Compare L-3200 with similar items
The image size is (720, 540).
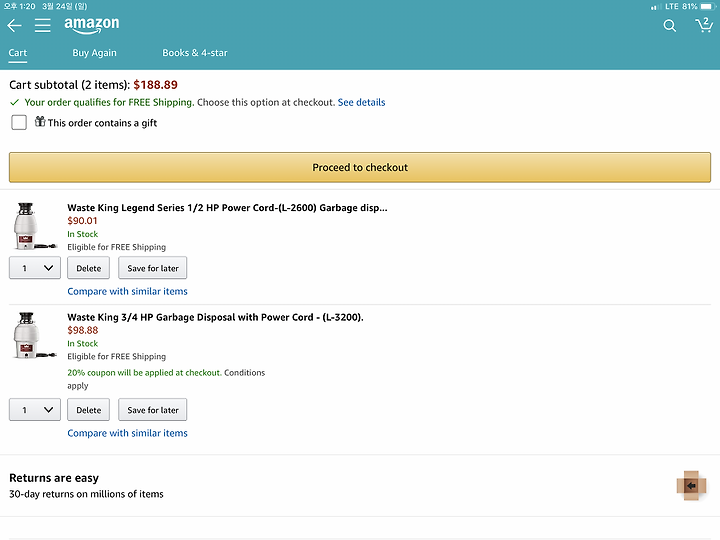127,433
